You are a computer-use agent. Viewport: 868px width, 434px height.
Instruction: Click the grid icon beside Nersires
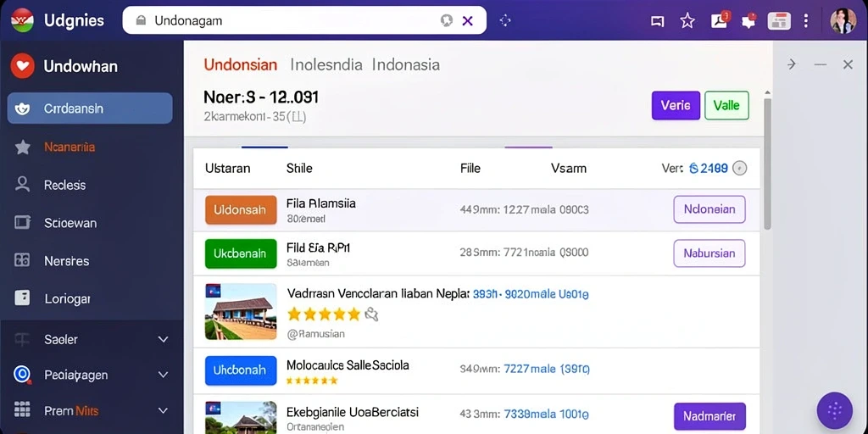[22, 260]
